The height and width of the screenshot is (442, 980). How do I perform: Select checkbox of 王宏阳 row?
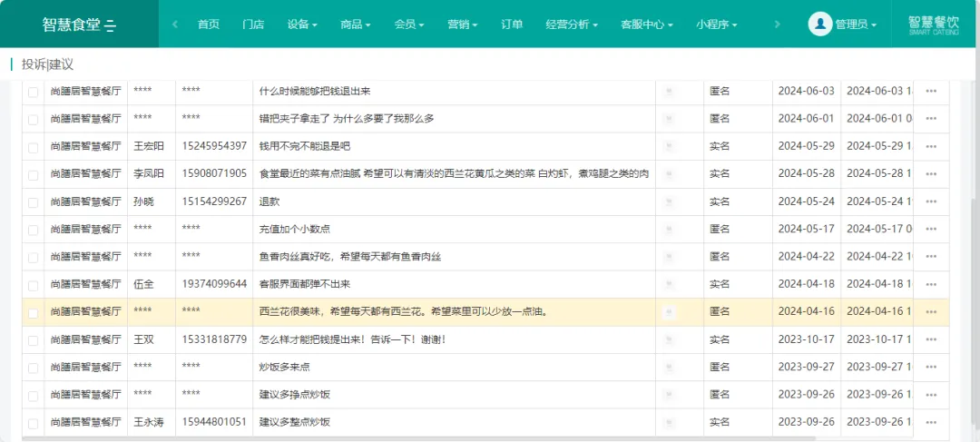coord(34,147)
